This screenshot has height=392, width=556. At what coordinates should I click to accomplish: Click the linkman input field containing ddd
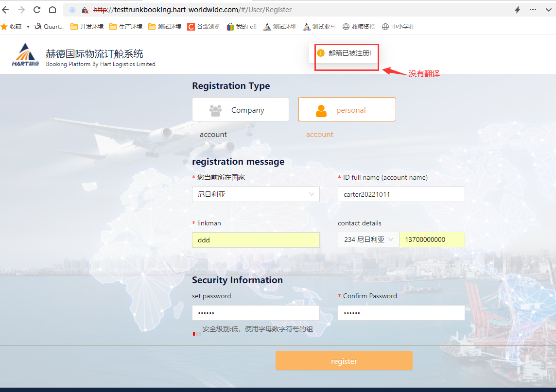click(x=256, y=240)
